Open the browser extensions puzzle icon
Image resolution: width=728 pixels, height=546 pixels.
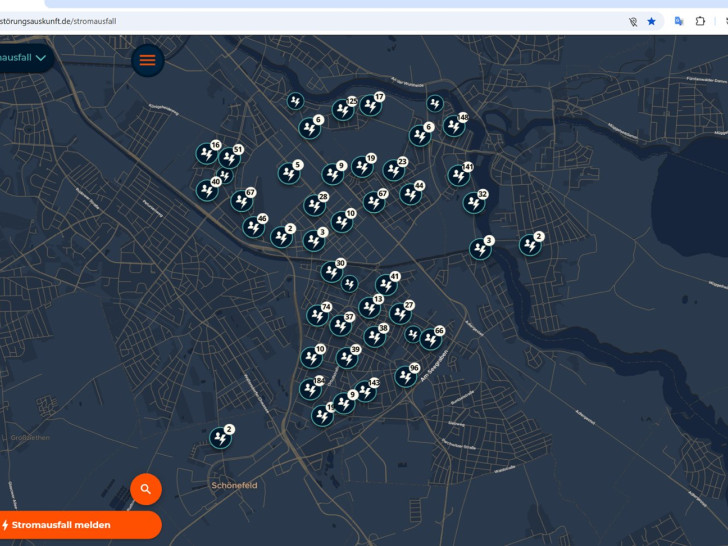point(700,21)
